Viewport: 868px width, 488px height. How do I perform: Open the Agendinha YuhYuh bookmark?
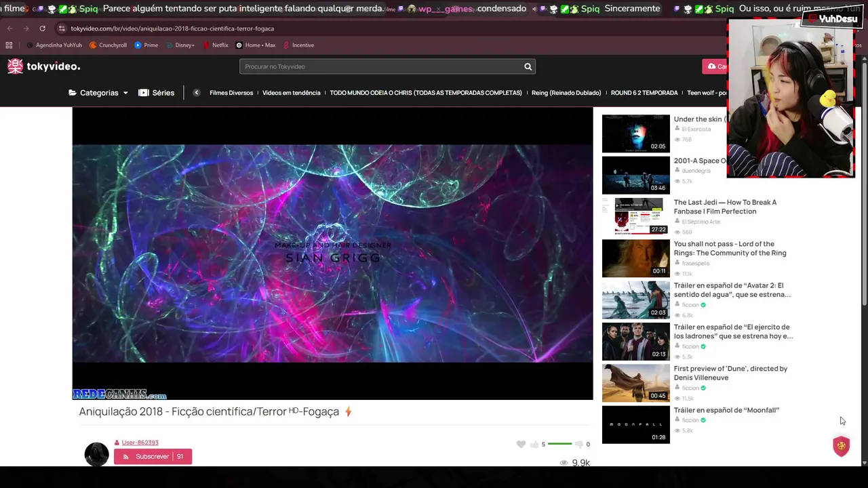(x=54, y=45)
